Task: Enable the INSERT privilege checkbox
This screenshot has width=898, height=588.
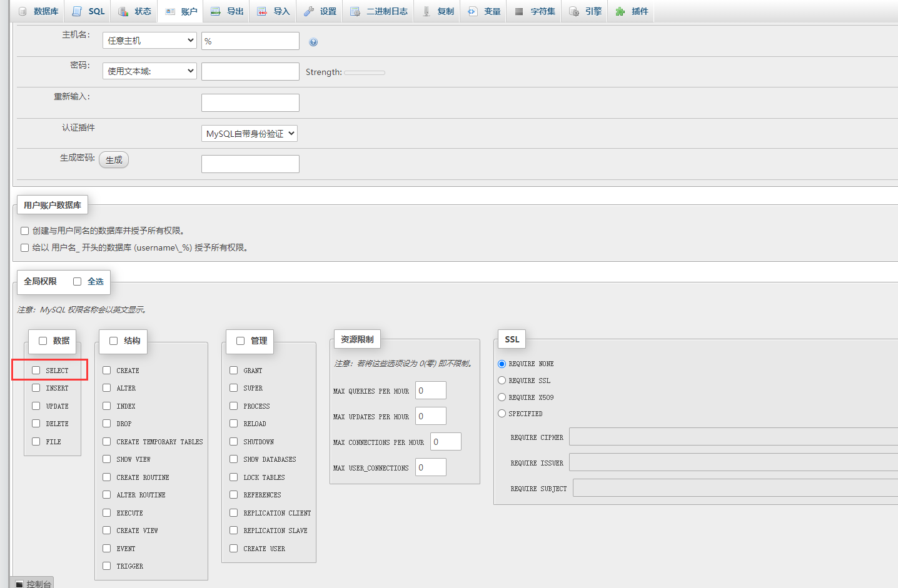Action: [36, 388]
